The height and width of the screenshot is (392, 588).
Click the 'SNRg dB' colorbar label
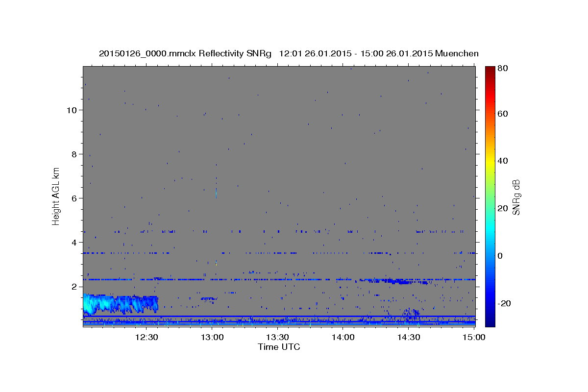(x=516, y=197)
